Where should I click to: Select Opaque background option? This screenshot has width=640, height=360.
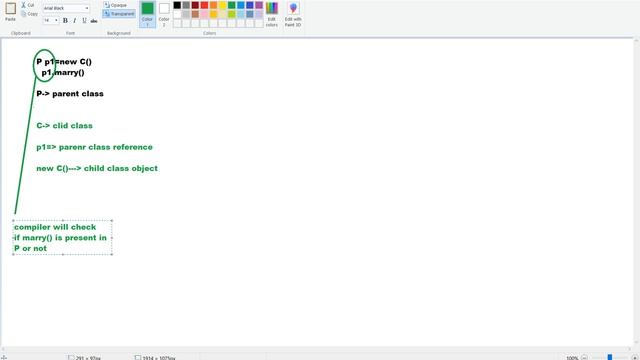click(115, 5)
